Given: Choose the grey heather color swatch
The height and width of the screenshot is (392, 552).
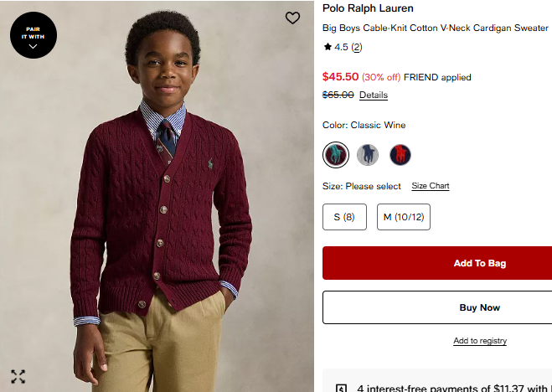Looking at the screenshot, I should point(368,155).
